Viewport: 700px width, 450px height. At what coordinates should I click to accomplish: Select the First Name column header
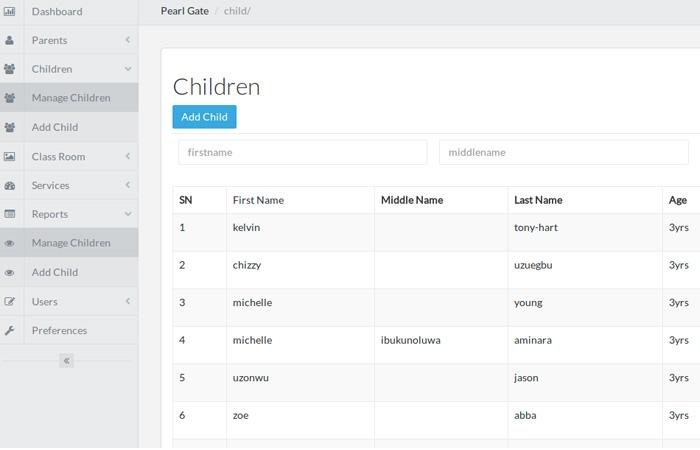(258, 200)
